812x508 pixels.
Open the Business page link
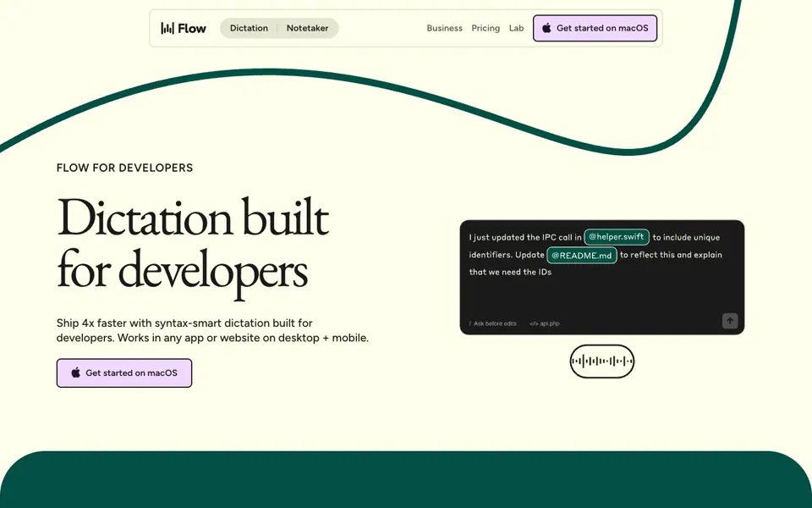click(x=444, y=28)
